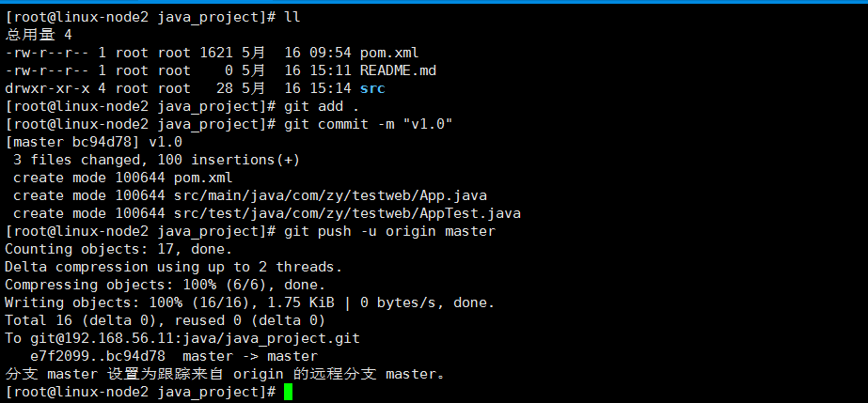Image resolution: width=868 pixels, height=403 pixels.
Task: Click the 'Compressing objects: 100% (6/6)' line
Action: point(165,285)
